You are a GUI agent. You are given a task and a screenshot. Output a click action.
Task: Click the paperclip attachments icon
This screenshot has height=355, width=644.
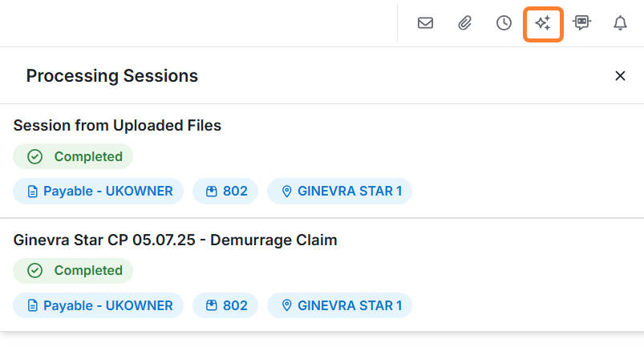[x=464, y=23]
